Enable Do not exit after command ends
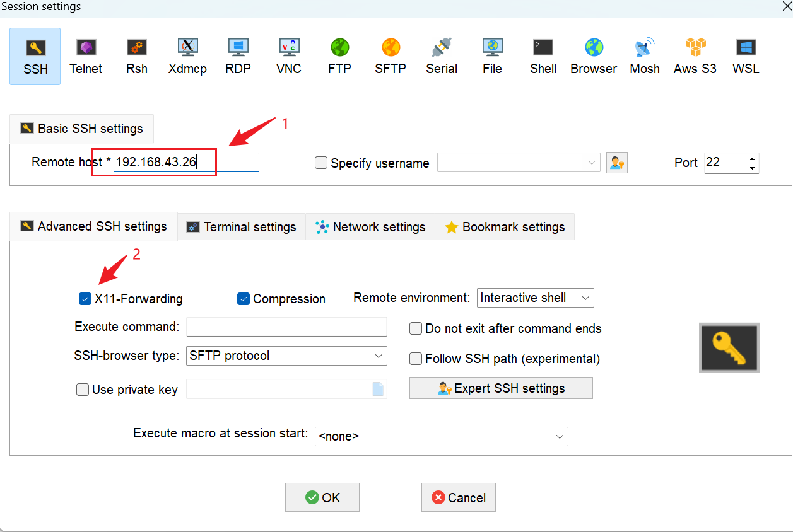 [416, 328]
